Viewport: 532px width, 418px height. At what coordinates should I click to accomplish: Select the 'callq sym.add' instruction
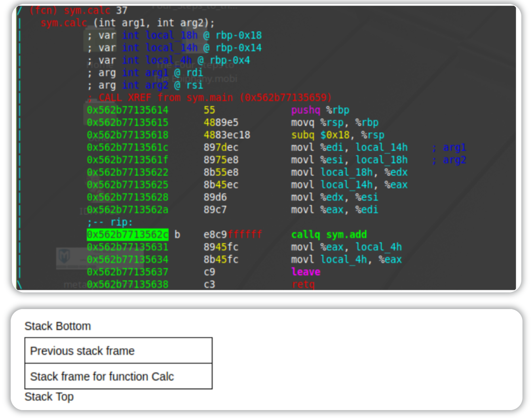pos(329,235)
